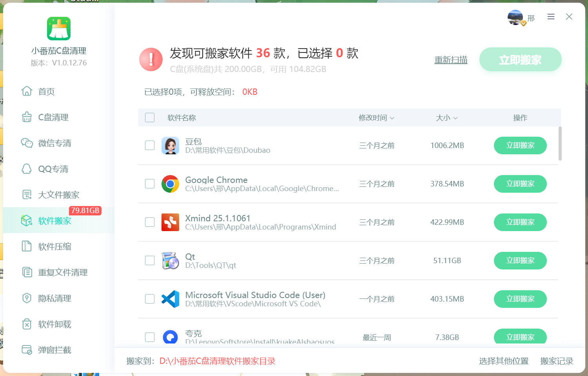Click the Visual Studio Code icon
Viewport: 588px width, 376px height.
(x=170, y=299)
